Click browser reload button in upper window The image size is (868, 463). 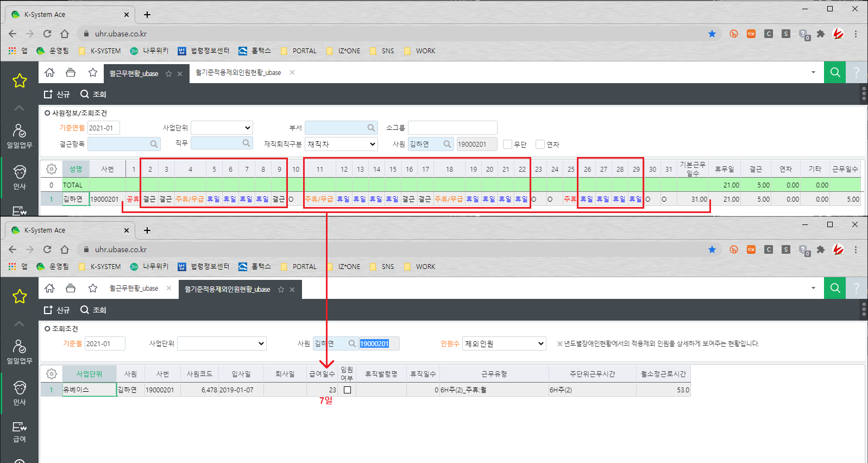tap(47, 34)
